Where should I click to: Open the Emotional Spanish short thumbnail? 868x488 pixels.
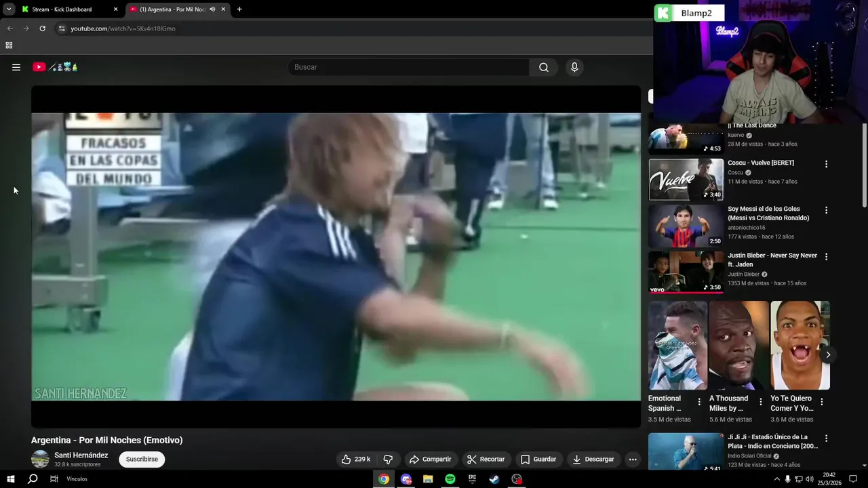677,346
